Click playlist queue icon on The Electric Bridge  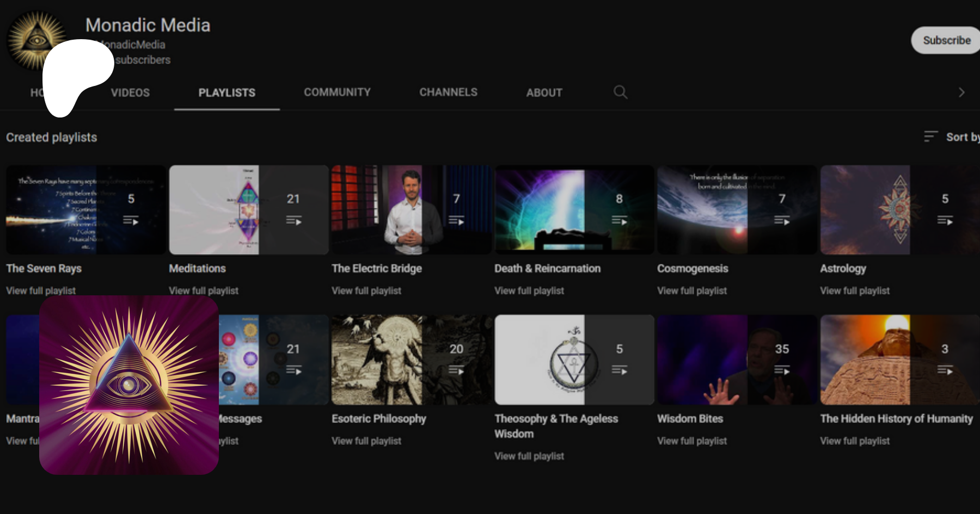click(x=456, y=220)
